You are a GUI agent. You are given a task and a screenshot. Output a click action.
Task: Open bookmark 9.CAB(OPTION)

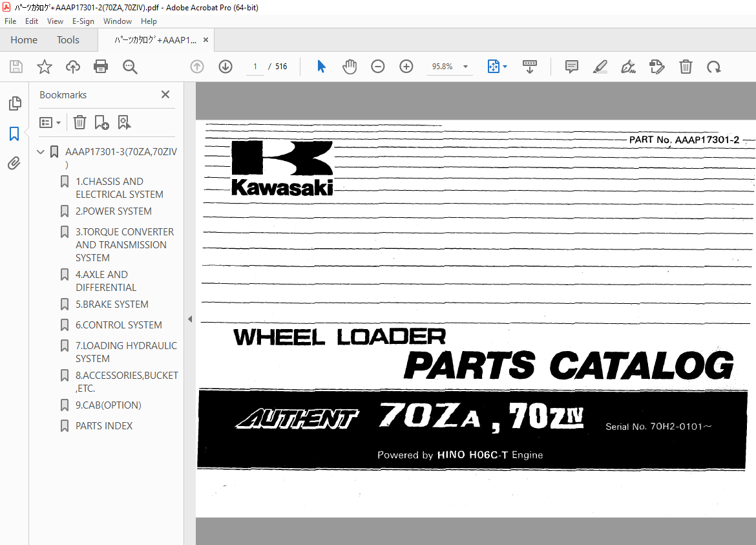108,405
